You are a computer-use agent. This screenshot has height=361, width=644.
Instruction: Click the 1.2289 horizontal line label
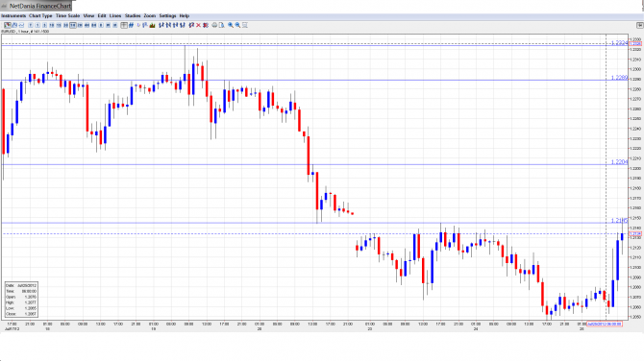(619, 78)
